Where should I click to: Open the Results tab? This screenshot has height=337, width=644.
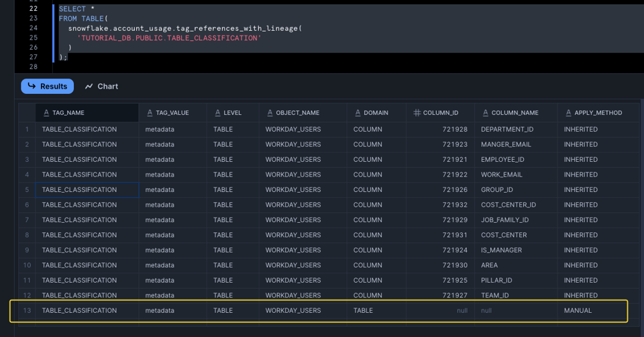point(47,87)
